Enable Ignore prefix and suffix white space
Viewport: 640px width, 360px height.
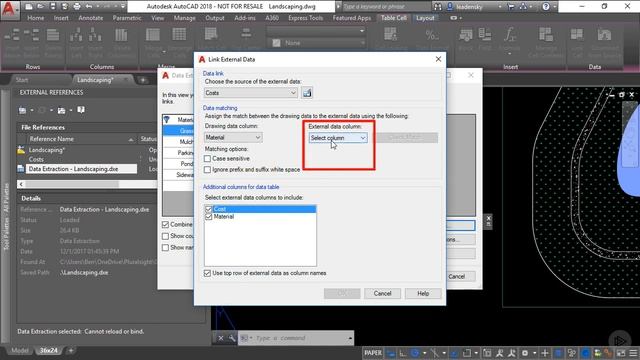point(207,169)
